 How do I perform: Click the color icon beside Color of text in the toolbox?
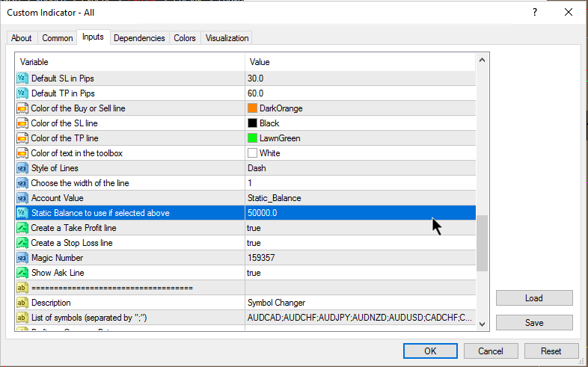(22, 153)
